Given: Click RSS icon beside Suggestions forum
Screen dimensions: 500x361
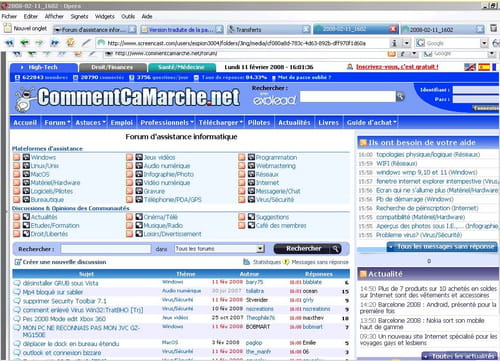Looking at the screenshot, I should (x=242, y=217).
